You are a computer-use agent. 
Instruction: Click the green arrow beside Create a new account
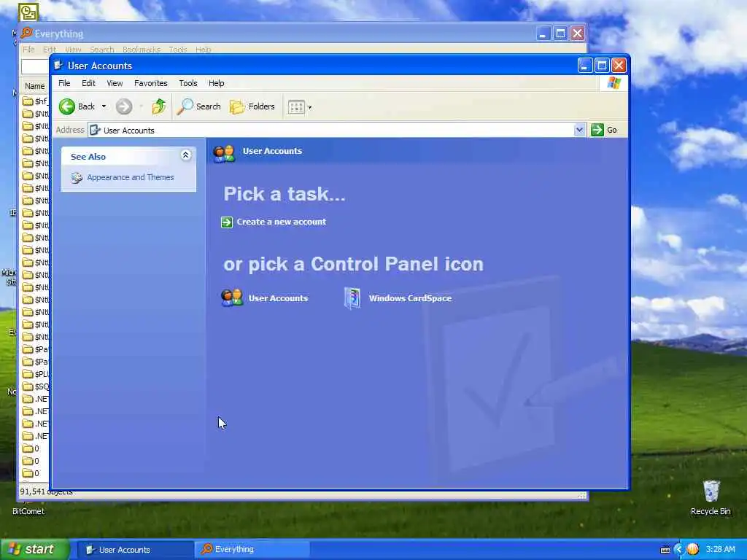(x=227, y=222)
